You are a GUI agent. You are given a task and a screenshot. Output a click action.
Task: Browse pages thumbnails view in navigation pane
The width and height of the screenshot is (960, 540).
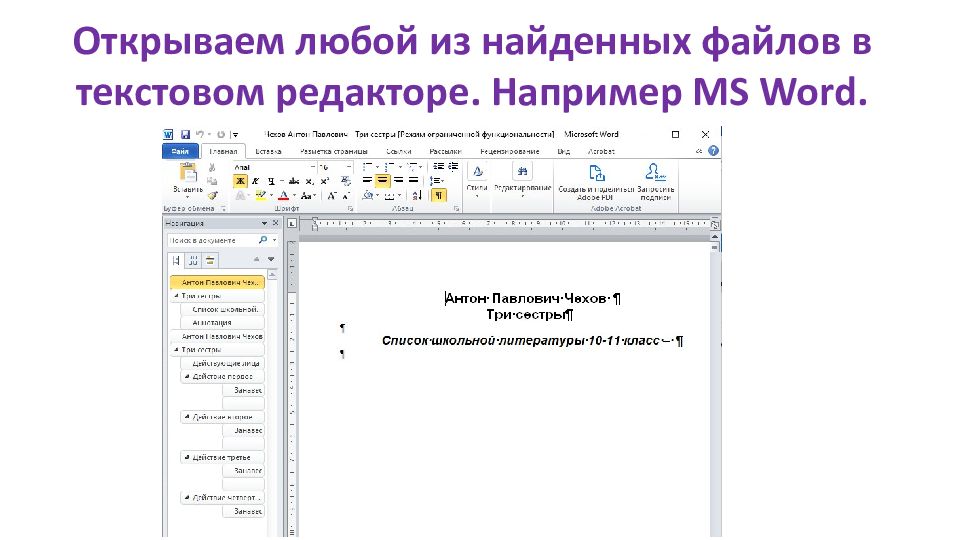point(193,261)
